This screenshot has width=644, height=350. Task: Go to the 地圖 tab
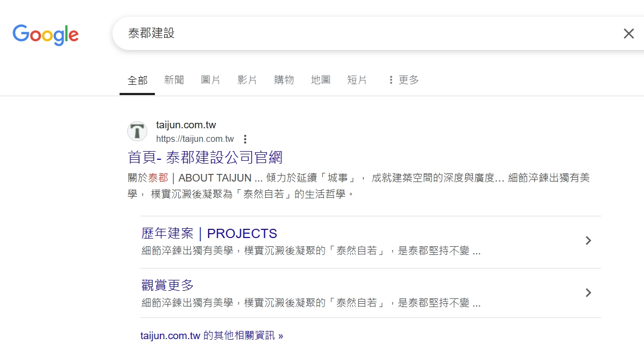(x=320, y=80)
